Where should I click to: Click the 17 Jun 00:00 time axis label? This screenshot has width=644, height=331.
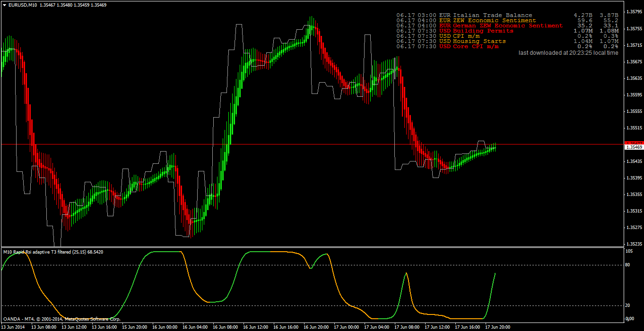(x=346, y=327)
